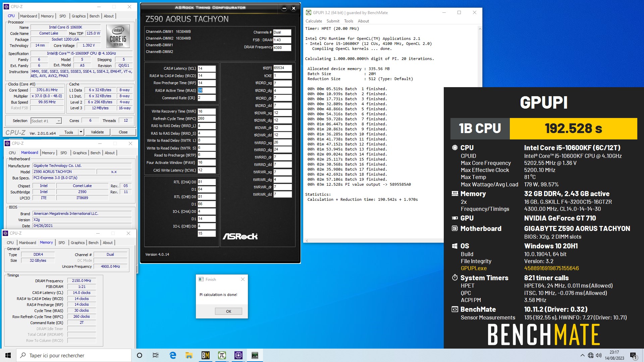Open SPD tab in bottom CPU-Z window
644x362 pixels.
pyautogui.click(x=62, y=242)
